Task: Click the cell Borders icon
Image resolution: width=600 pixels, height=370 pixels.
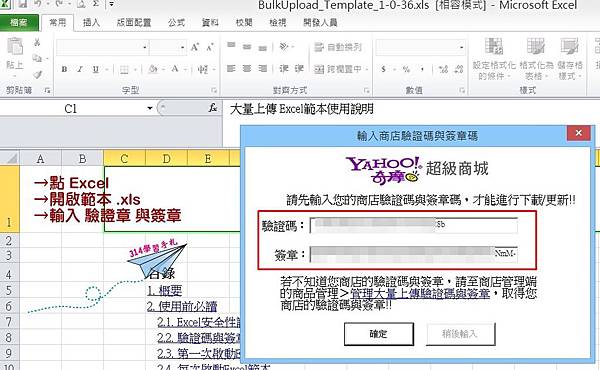Action: coord(124,69)
